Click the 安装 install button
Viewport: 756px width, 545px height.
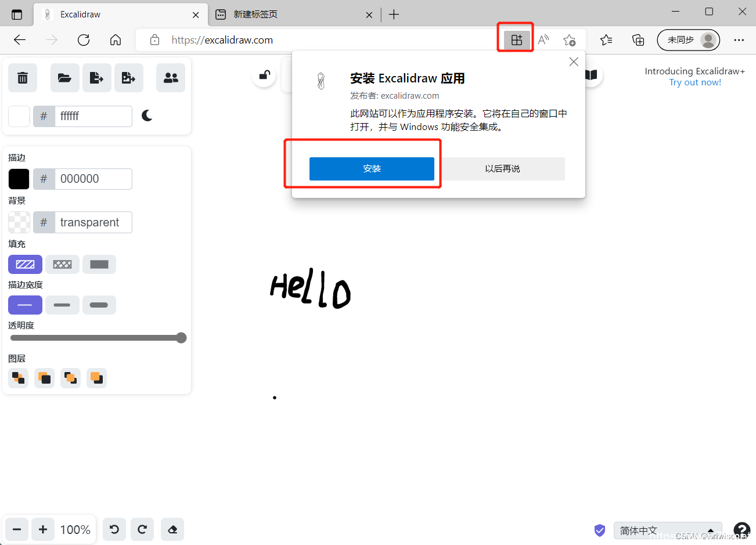pos(372,169)
